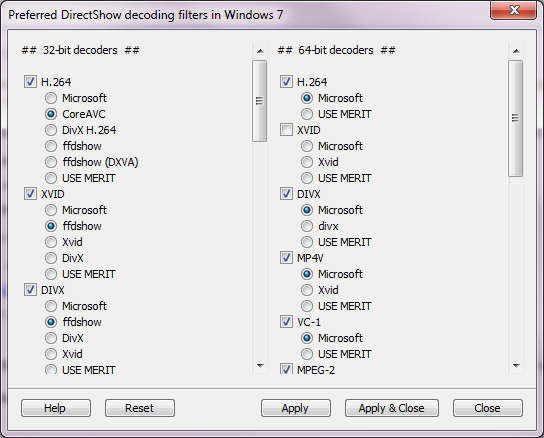
Task: Toggle the MPEG-2 checkbox
Action: 286,369
